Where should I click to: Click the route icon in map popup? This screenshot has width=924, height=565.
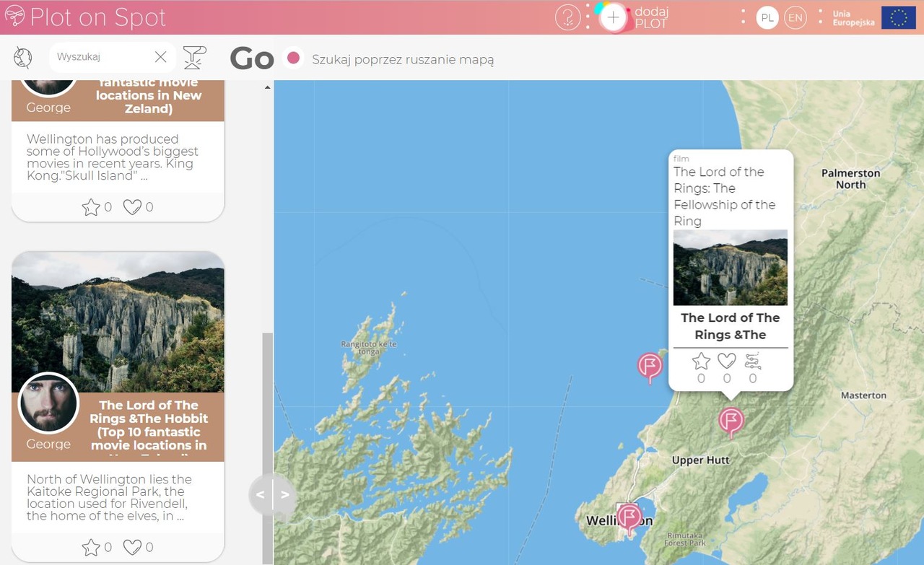[752, 362]
